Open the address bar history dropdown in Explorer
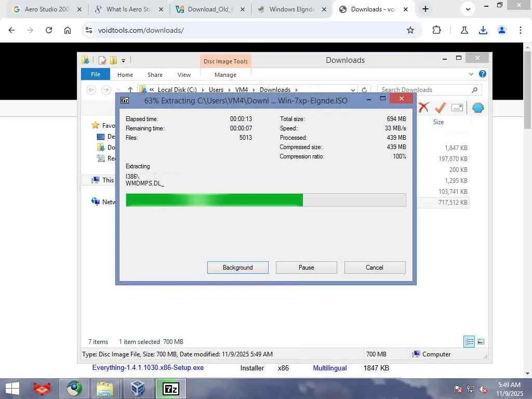 point(353,90)
